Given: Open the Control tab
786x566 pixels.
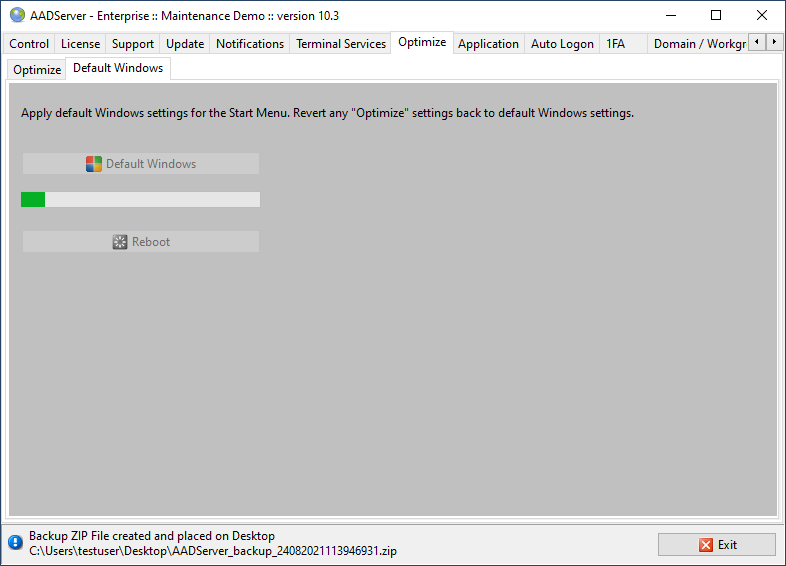Looking at the screenshot, I should (x=29, y=44).
